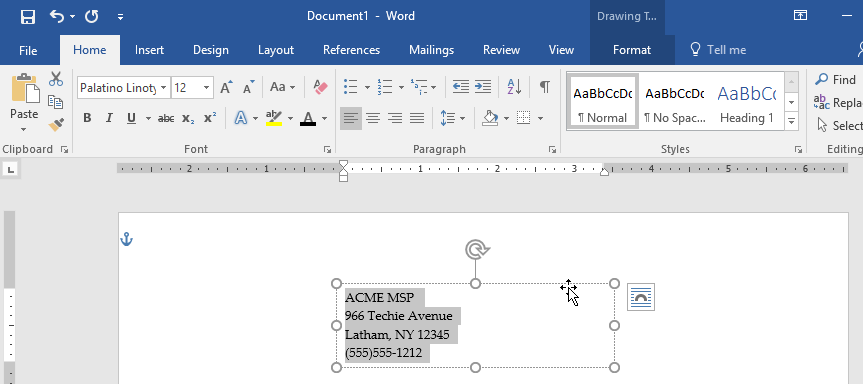863x384 pixels.
Task: Open the font size dropdown
Action: point(206,87)
